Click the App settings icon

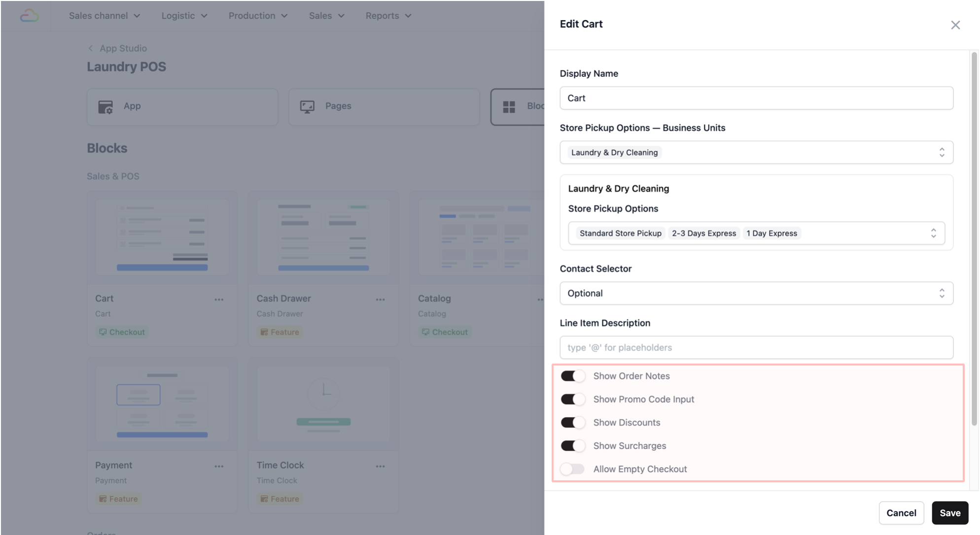click(105, 106)
